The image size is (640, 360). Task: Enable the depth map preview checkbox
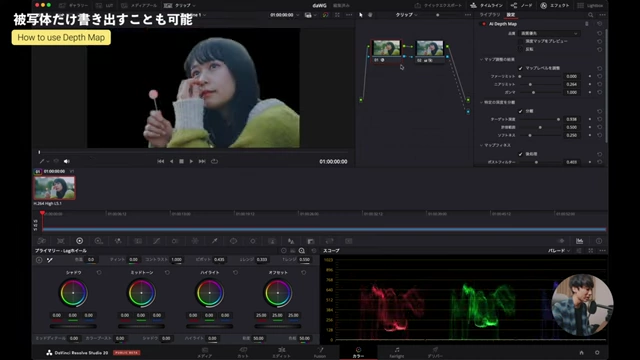tap(520, 41)
